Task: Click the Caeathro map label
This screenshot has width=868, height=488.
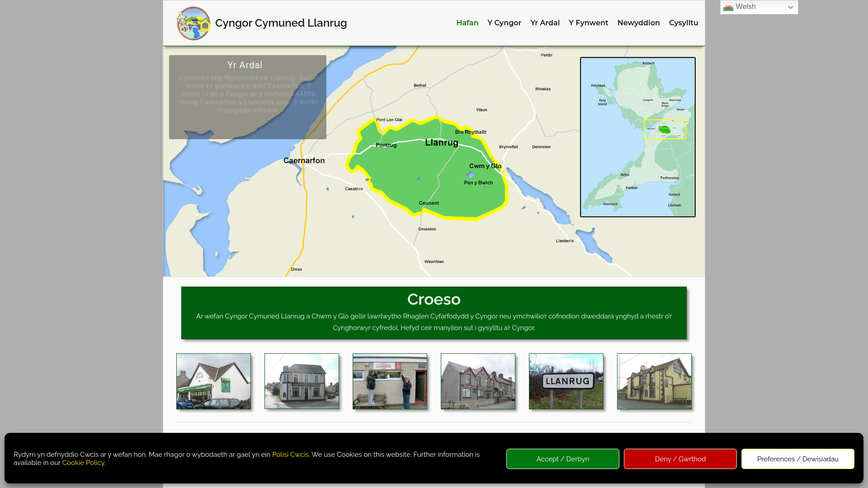Action: (x=354, y=189)
